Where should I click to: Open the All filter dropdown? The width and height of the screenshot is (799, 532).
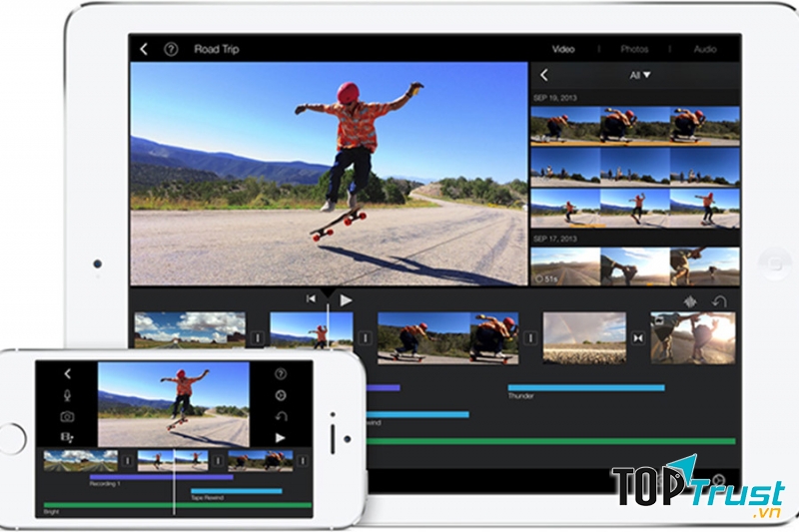[x=640, y=75]
